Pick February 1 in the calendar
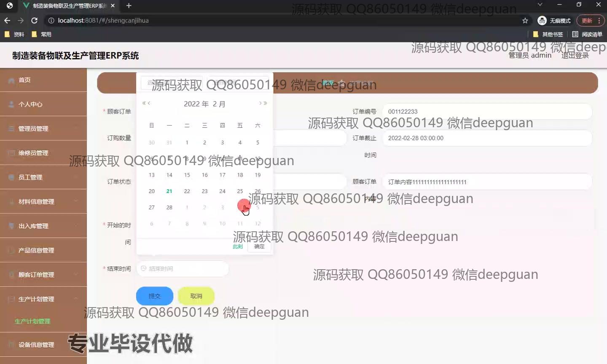The height and width of the screenshot is (364, 607). pyautogui.click(x=187, y=142)
